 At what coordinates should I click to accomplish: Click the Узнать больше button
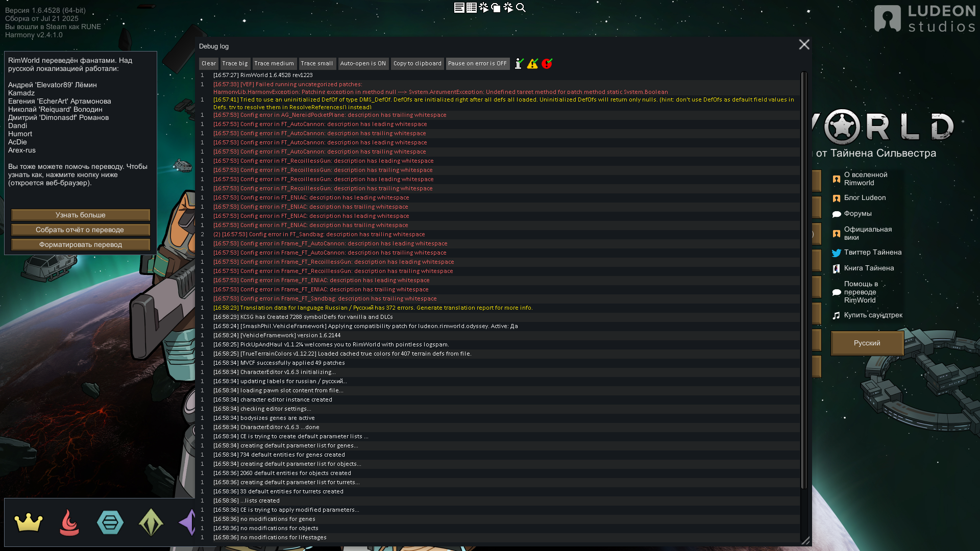pos(81,215)
